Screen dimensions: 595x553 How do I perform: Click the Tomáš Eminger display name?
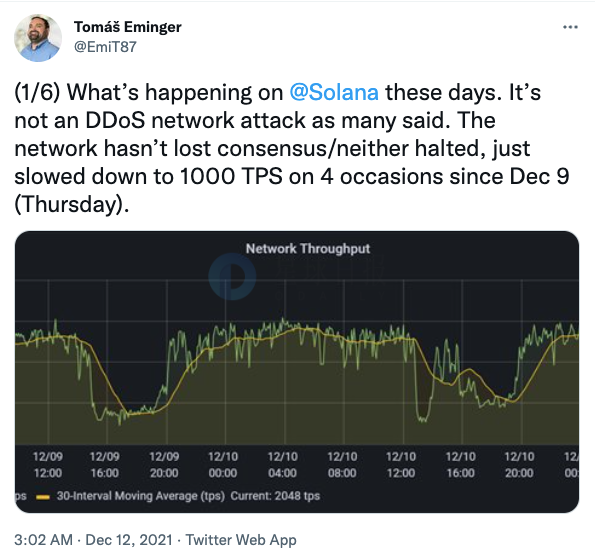pos(128,27)
